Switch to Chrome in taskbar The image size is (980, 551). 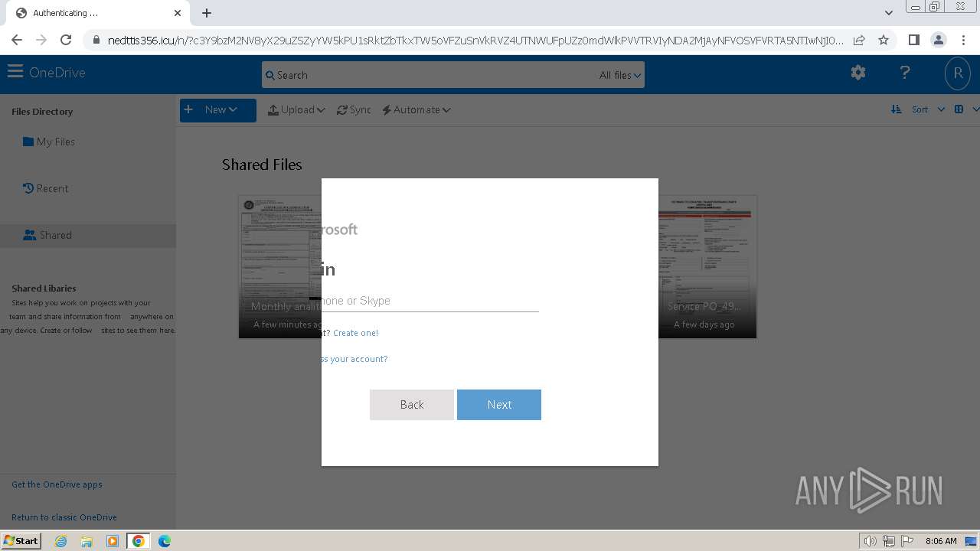tap(139, 541)
